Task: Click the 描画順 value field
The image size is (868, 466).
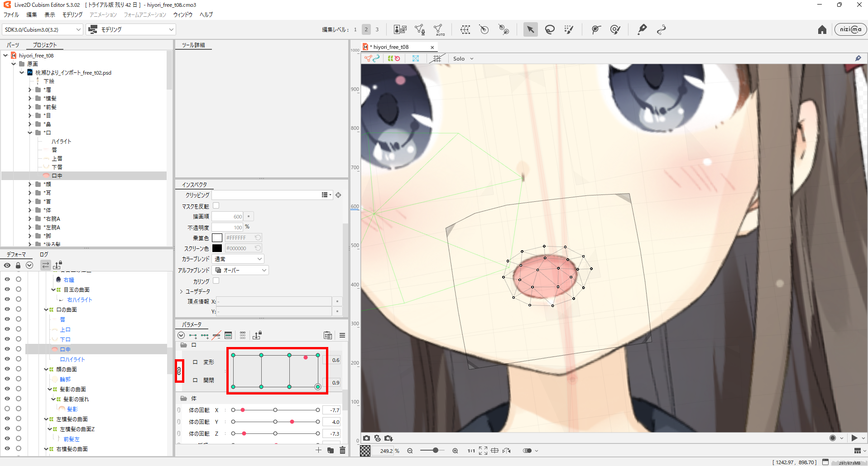Action: (x=227, y=217)
